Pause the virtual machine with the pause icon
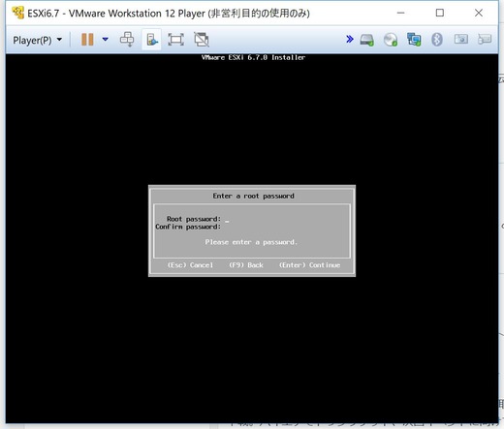504x429 pixels. click(87, 40)
